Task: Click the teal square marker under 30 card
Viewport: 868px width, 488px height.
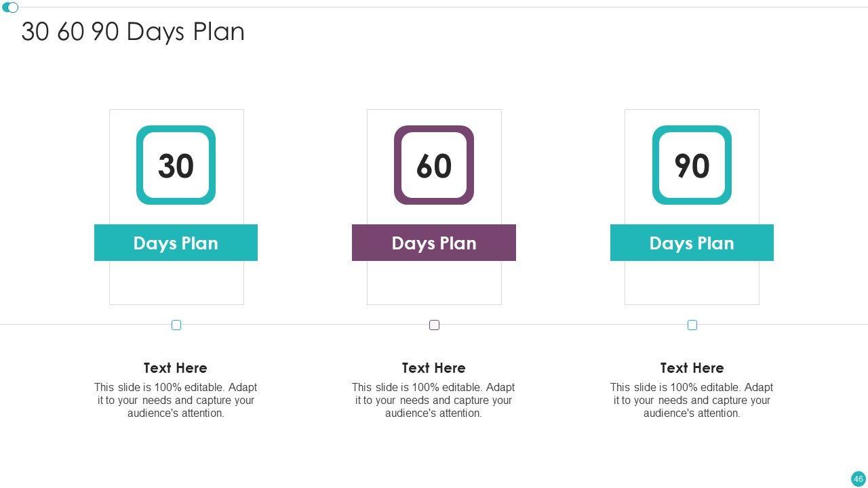Action: 176,325
